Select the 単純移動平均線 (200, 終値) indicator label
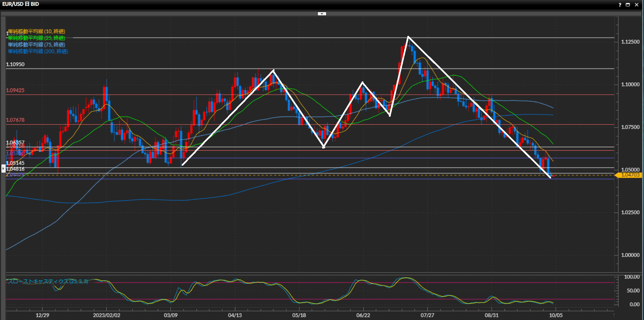 (x=38, y=52)
